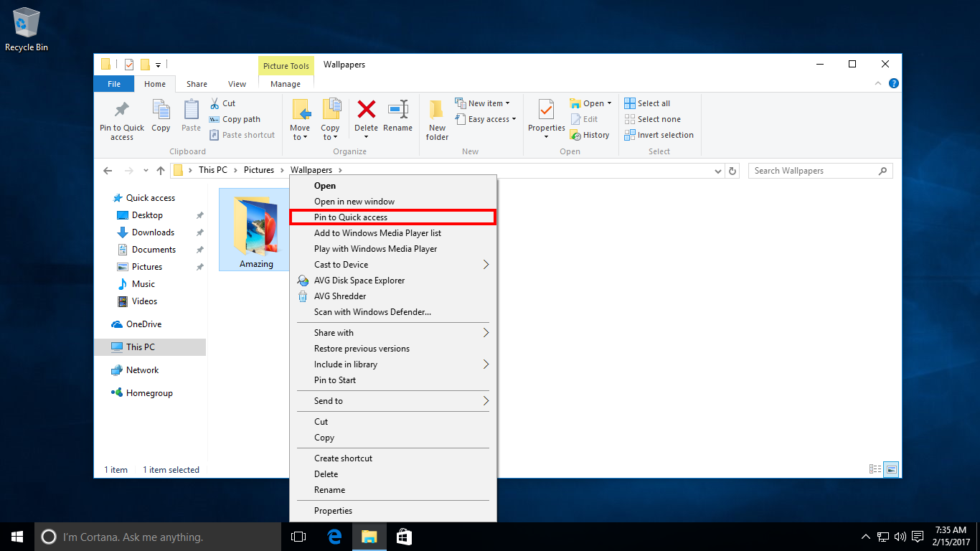980x551 pixels.
Task: Click the Rename icon in Organize group
Action: (x=397, y=110)
